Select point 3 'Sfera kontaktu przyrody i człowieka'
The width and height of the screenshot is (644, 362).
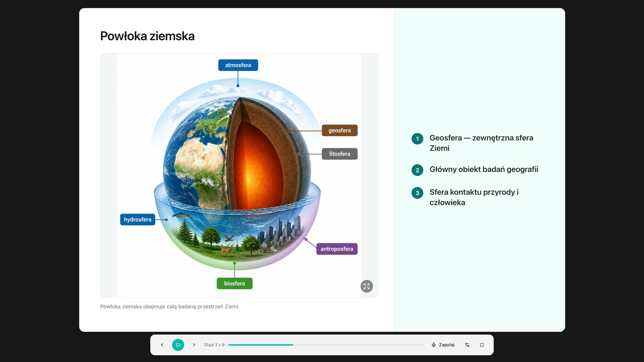474,197
